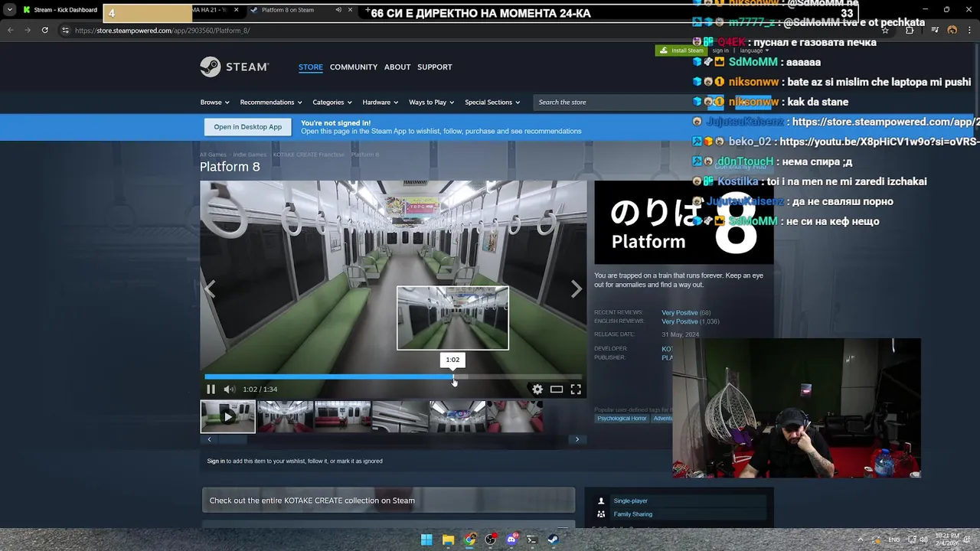Expand the Special Sections dropdown
The height and width of the screenshot is (551, 980).
492,103
